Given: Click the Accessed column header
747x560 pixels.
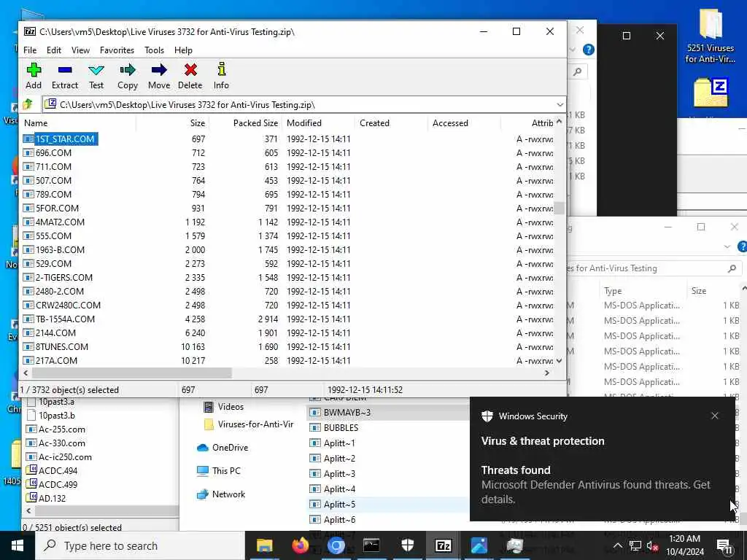Looking at the screenshot, I should click(464, 122).
